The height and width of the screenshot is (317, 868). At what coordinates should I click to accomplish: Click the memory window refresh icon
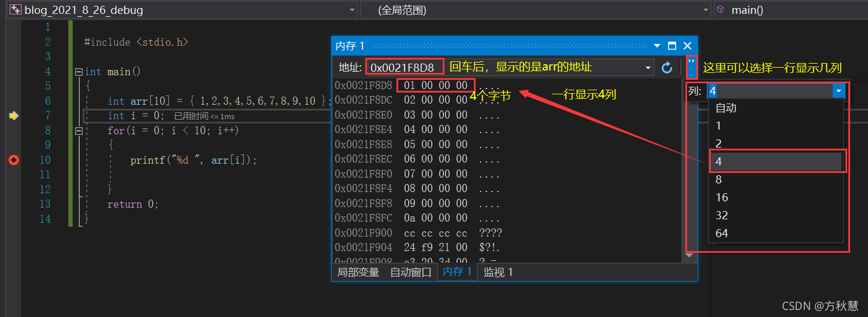tap(667, 68)
